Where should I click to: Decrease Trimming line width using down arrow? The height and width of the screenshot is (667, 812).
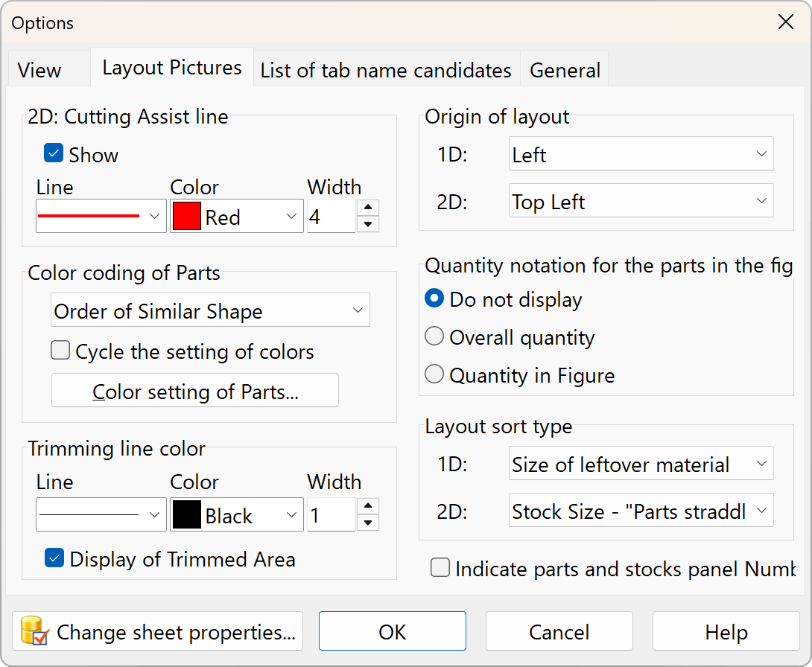(x=368, y=523)
